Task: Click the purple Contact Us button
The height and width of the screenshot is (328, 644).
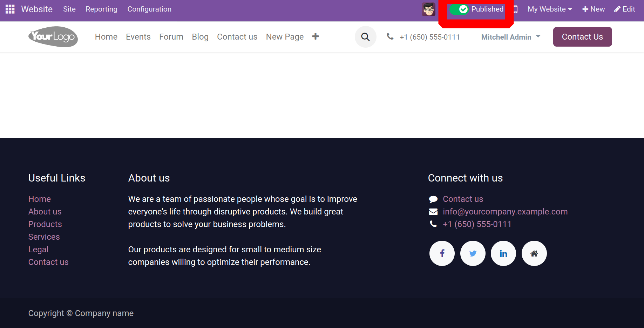Action: (x=582, y=37)
